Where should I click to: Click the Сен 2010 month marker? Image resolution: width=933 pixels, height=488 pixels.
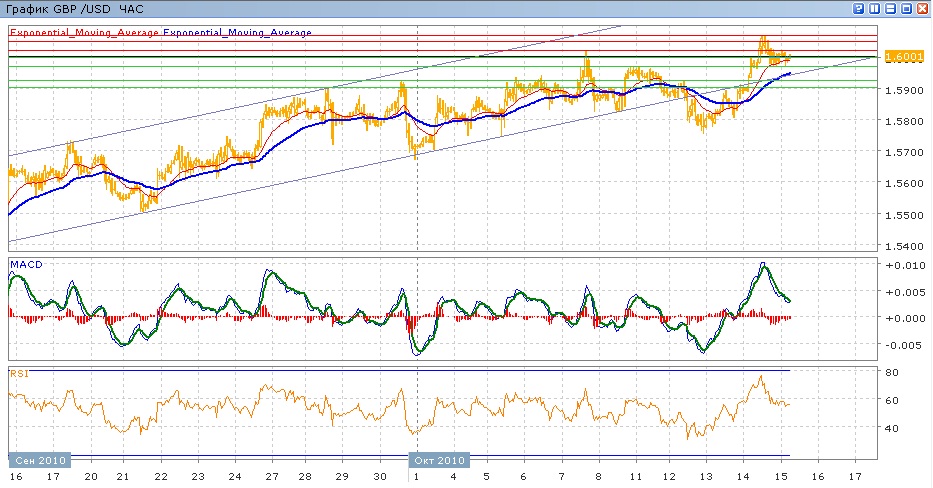pos(40,460)
